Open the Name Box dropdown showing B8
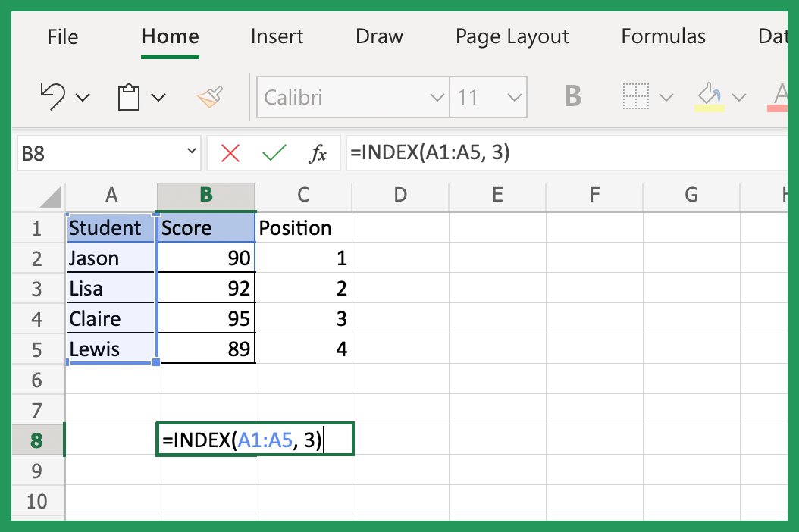 pos(190,152)
